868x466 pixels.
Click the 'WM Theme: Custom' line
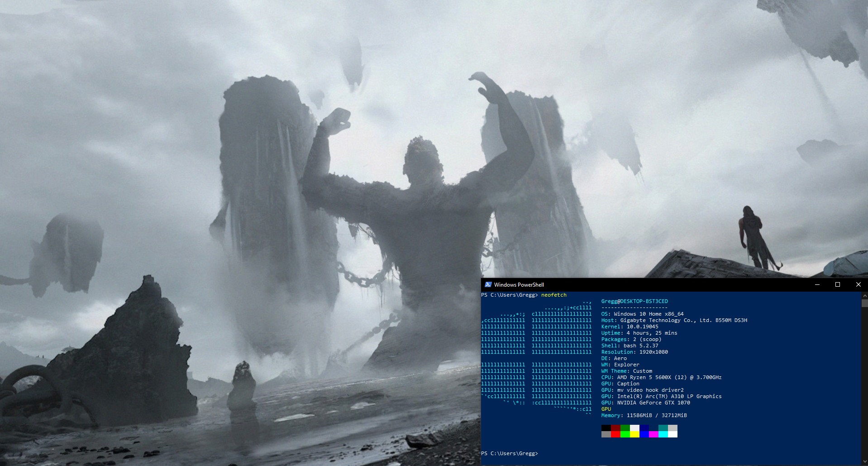click(x=626, y=371)
